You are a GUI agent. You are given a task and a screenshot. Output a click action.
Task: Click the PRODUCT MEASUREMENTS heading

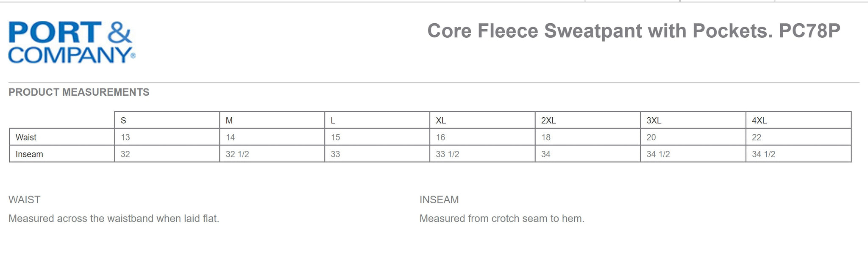click(79, 92)
